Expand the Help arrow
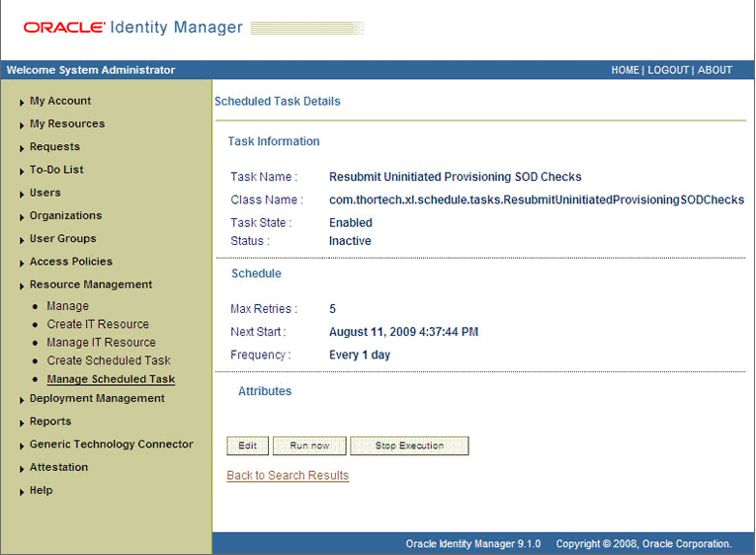Viewport: 756px width, 555px height. tap(22, 492)
